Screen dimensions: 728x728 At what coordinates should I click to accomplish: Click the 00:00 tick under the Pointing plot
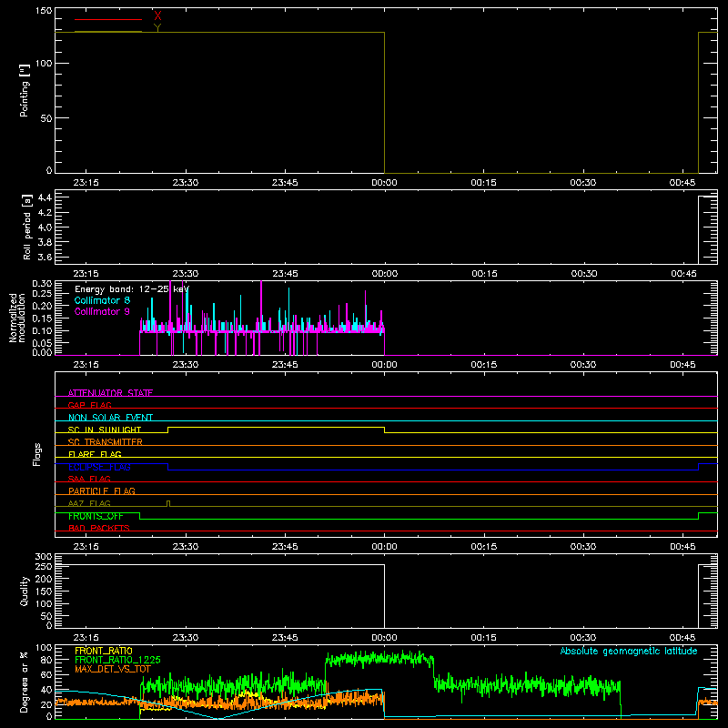[384, 183]
